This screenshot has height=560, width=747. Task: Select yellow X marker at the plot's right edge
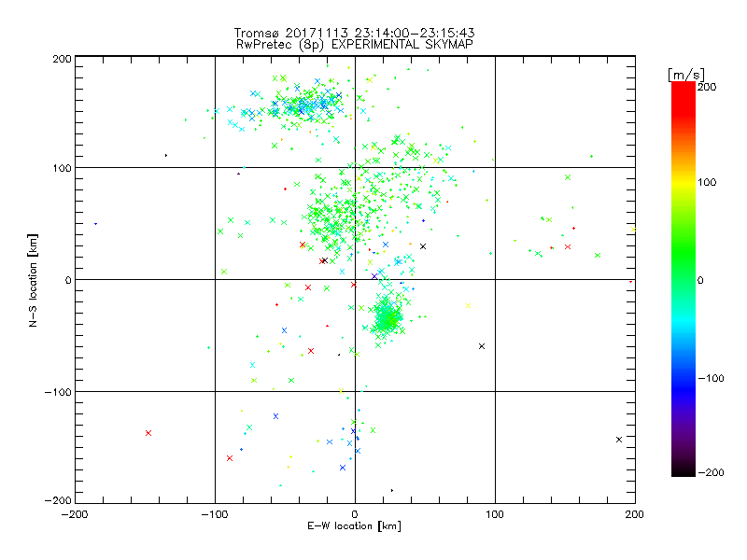[633, 229]
